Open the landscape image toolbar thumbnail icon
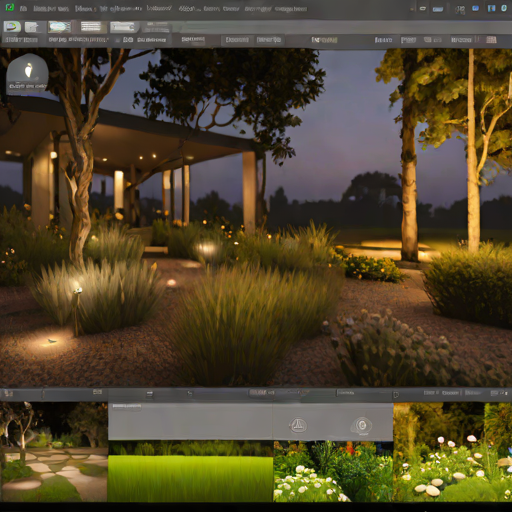The width and height of the screenshot is (512, 512). [60, 27]
